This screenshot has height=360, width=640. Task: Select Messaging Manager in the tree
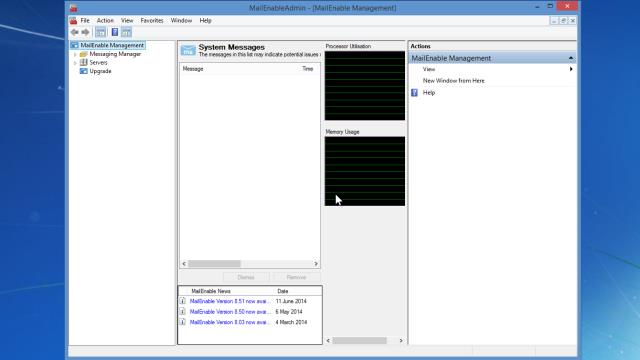pyautogui.click(x=115, y=54)
